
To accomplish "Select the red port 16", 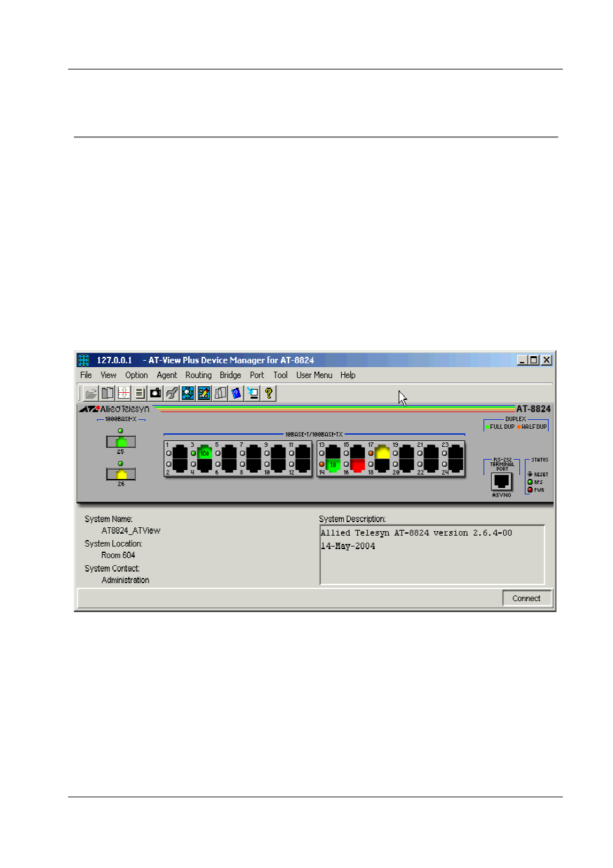I will (x=358, y=465).
